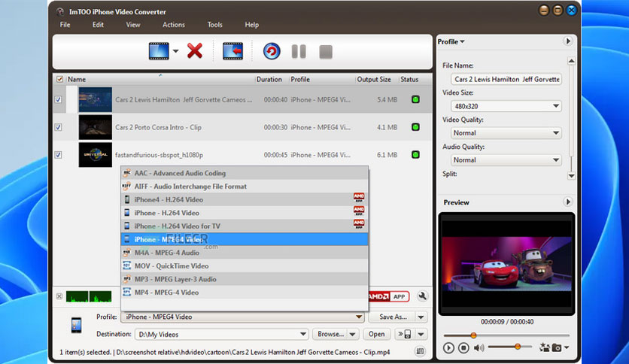Choose iPhone4 - H.264 Video profile
This screenshot has width=629, height=364.
245,199
